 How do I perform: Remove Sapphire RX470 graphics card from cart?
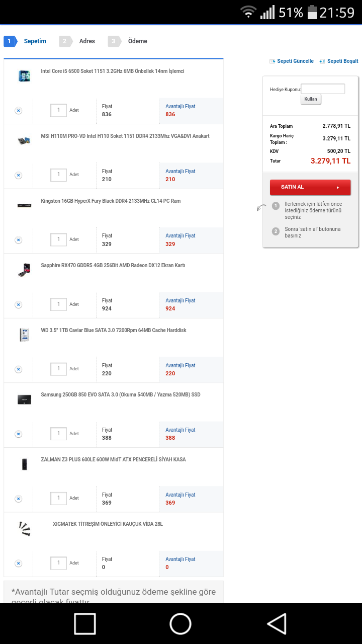click(18, 304)
